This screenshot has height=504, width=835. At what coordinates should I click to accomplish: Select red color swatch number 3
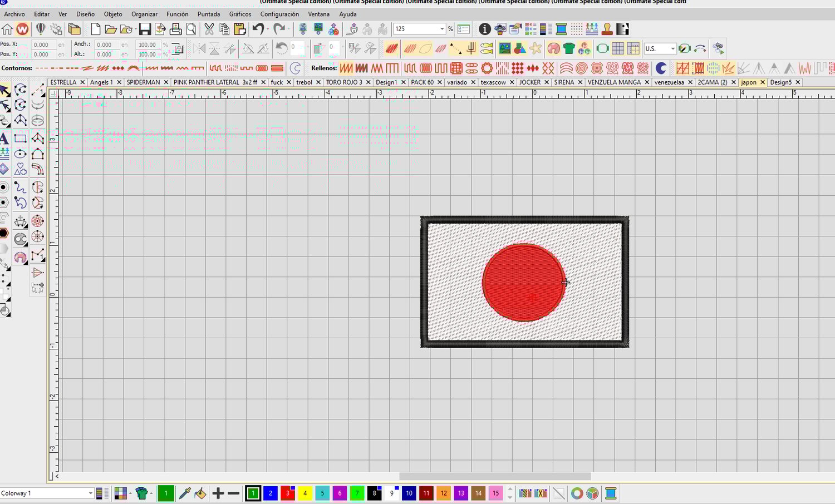click(287, 493)
